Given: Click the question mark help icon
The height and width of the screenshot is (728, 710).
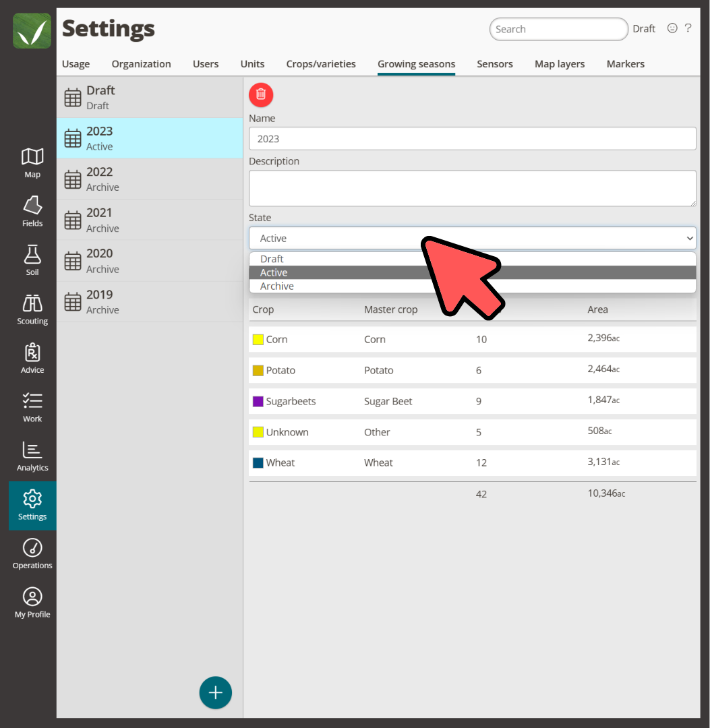Looking at the screenshot, I should [x=688, y=28].
